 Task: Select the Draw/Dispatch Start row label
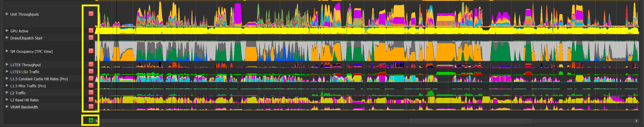coord(26,38)
